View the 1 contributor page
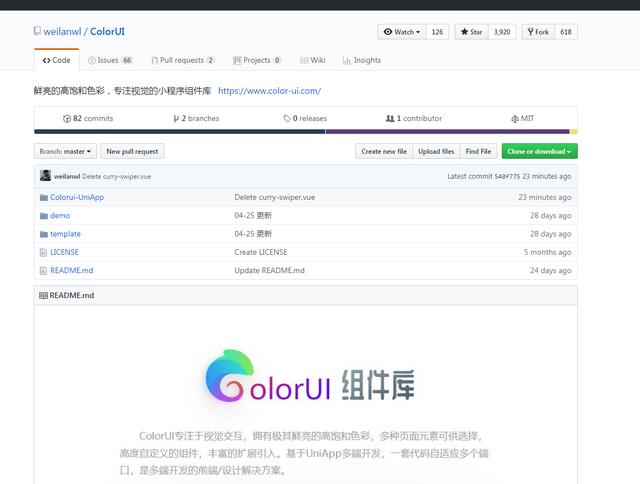 tap(414, 118)
